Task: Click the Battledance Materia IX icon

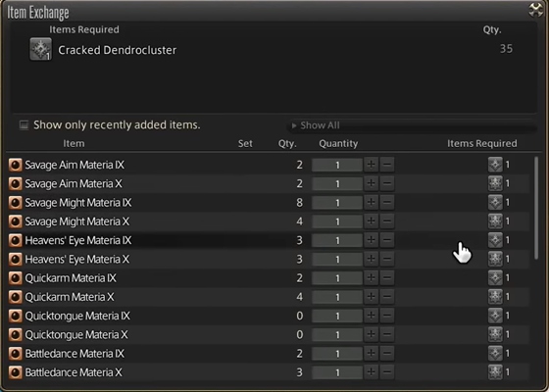Action: [x=15, y=354]
